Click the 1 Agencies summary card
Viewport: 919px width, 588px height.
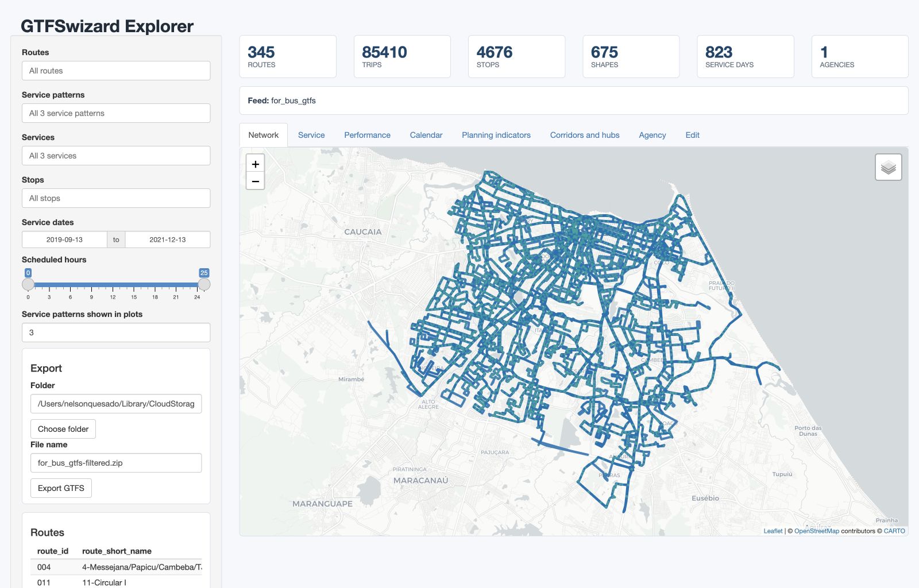(860, 56)
